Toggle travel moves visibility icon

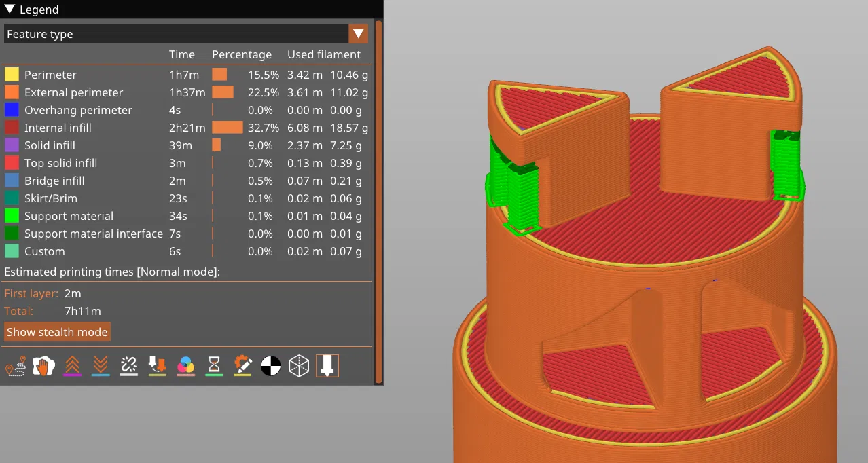[15, 367]
